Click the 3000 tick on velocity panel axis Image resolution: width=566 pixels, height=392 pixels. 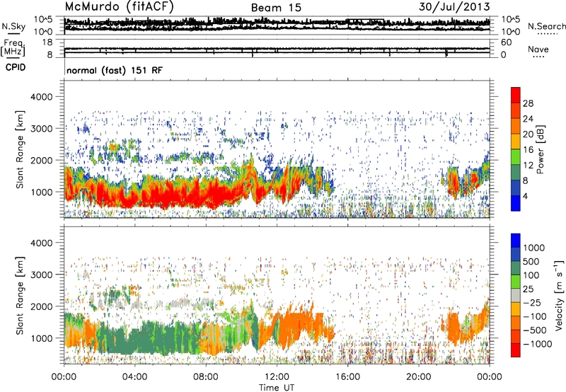[41, 275]
